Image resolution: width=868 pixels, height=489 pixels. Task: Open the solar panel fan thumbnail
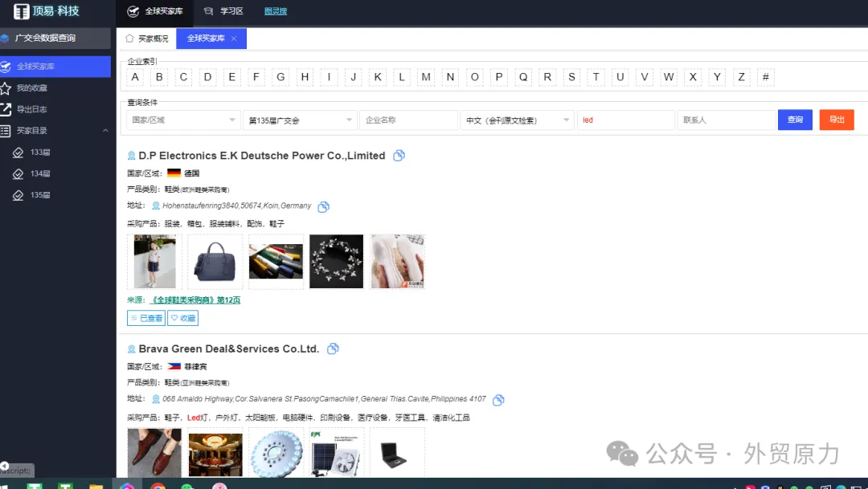(x=337, y=453)
